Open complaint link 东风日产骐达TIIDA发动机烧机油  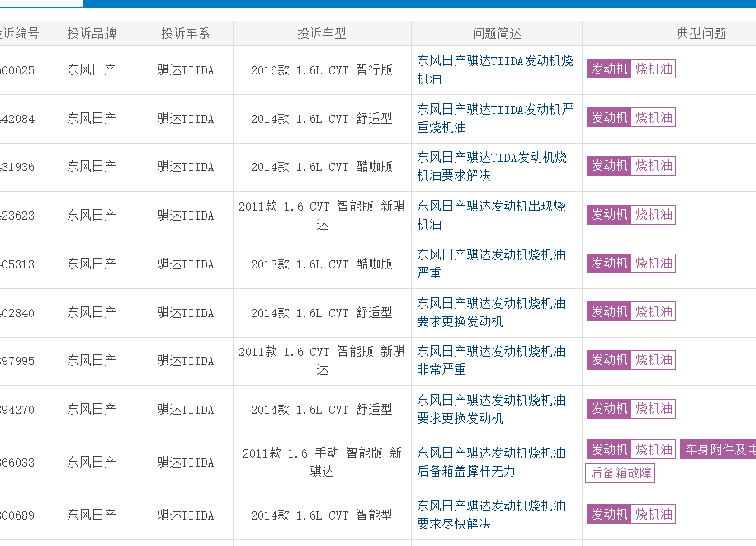(495, 69)
